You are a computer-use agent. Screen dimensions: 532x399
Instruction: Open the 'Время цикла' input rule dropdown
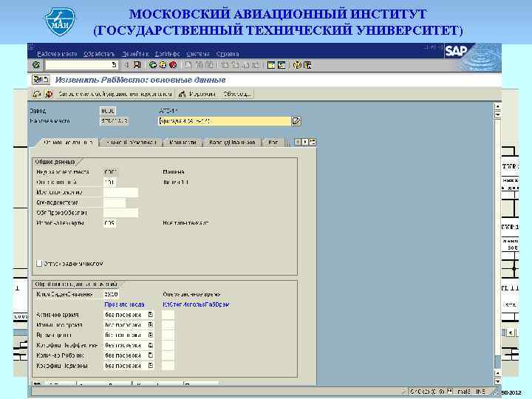pos(150,335)
